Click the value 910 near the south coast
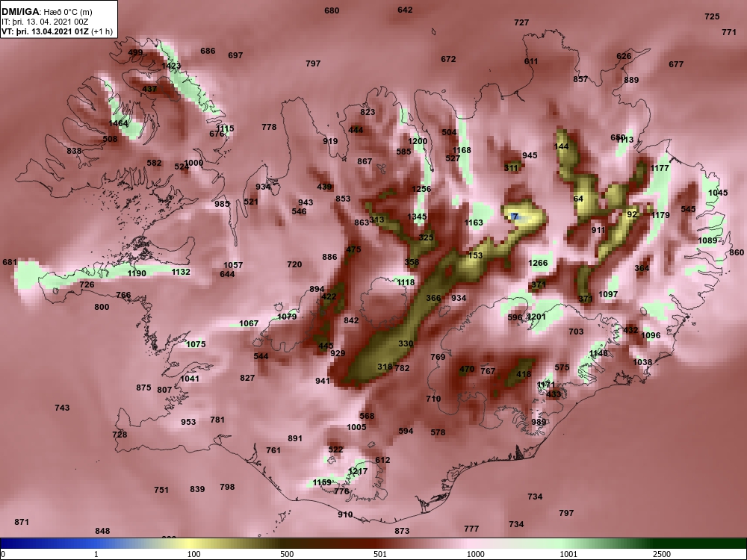Image resolution: width=747 pixels, height=560 pixels. point(345,514)
